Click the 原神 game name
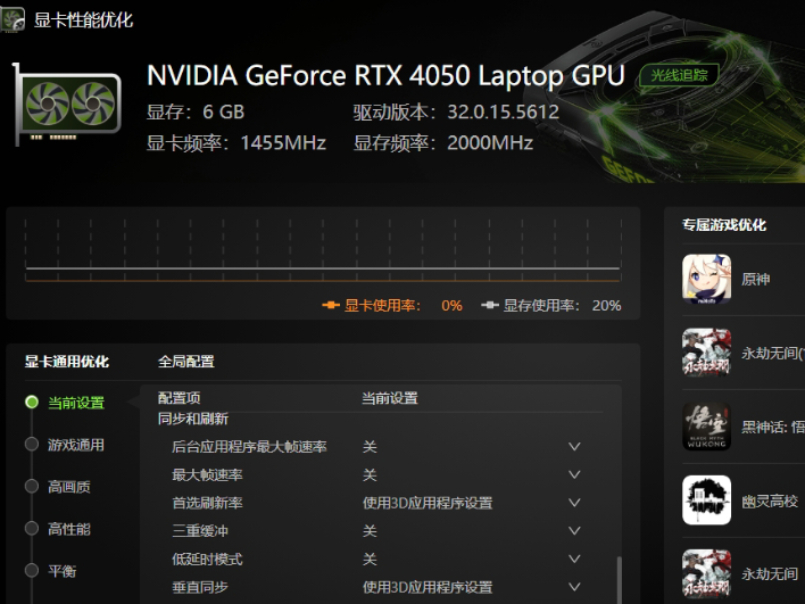The height and width of the screenshot is (604, 805). pos(756,279)
